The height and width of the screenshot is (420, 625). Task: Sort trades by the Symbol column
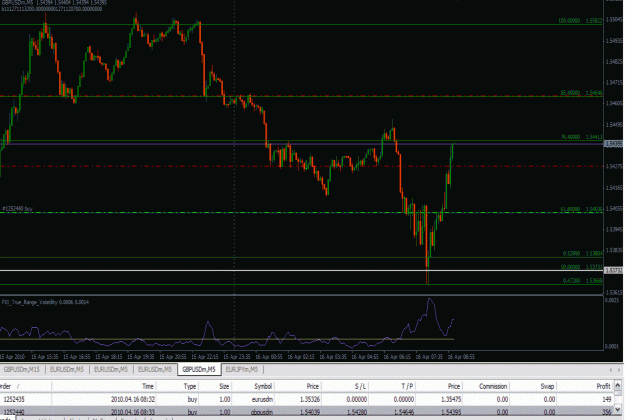pyautogui.click(x=263, y=386)
